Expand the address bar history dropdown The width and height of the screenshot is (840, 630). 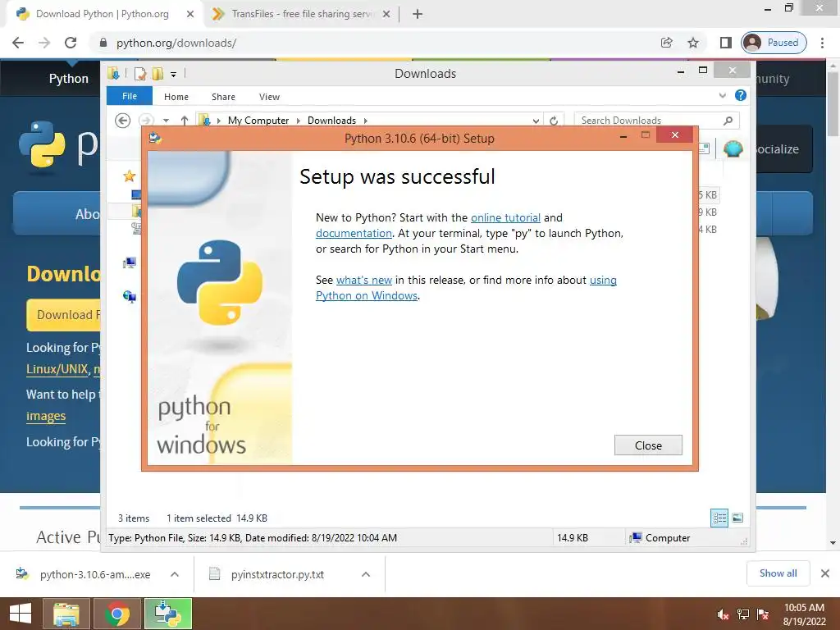[536, 121]
